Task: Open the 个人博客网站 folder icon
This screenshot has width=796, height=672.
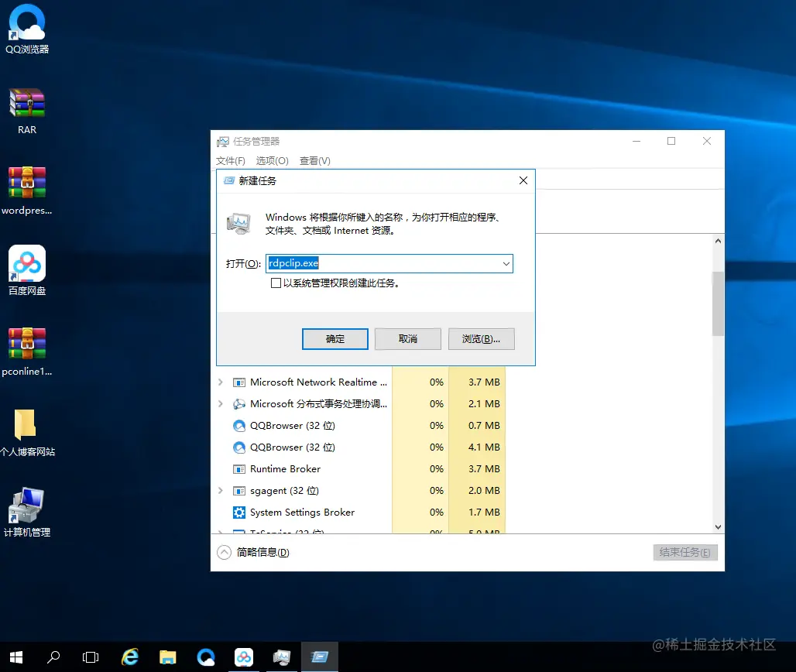Action: tap(27, 432)
